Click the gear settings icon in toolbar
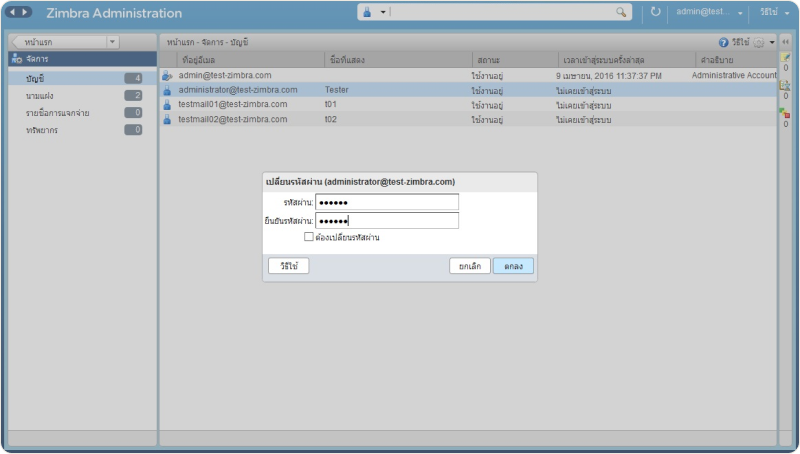Screen dimensions: 800x454 [759, 42]
